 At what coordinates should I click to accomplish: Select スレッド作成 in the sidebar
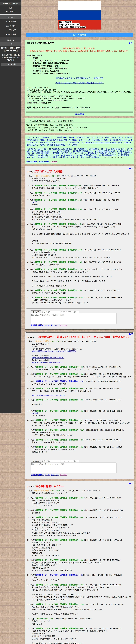click(11, 34)
